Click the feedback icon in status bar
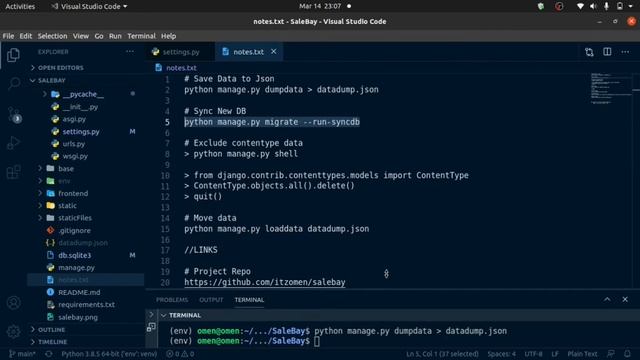Image resolution: width=640 pixels, height=360 pixels. tap(611, 354)
